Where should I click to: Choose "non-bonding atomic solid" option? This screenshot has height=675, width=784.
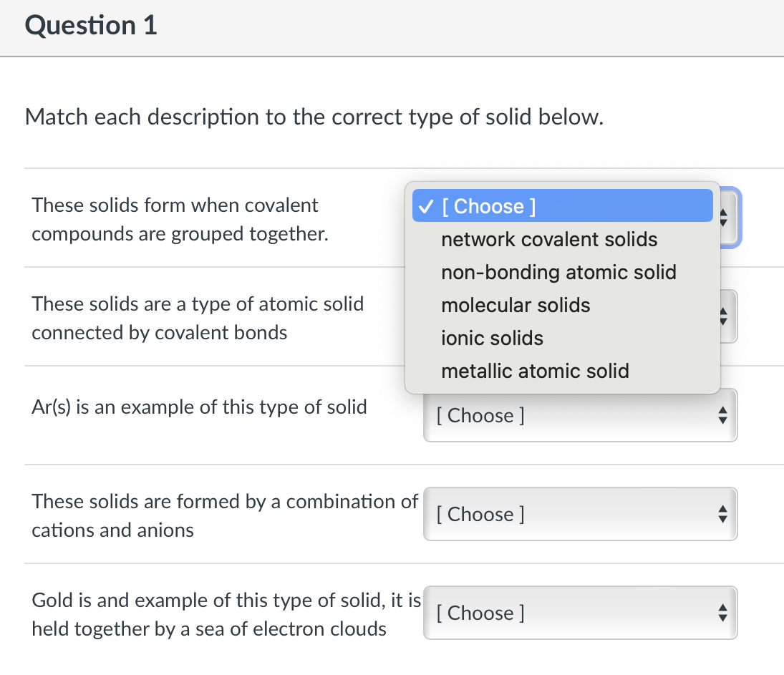(558, 272)
